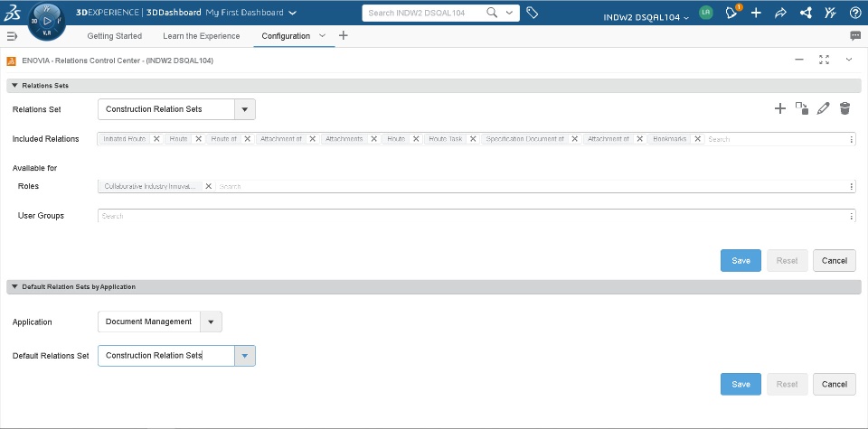868x429 pixels.
Task: Minimize the Relations Control Center widget
Action: click(x=798, y=60)
